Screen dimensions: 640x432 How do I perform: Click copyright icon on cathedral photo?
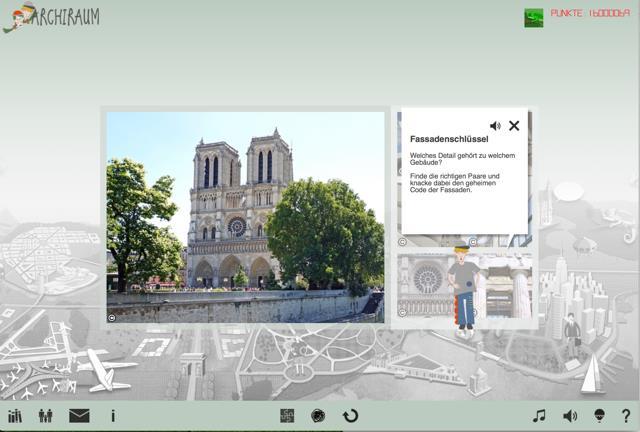click(112, 318)
